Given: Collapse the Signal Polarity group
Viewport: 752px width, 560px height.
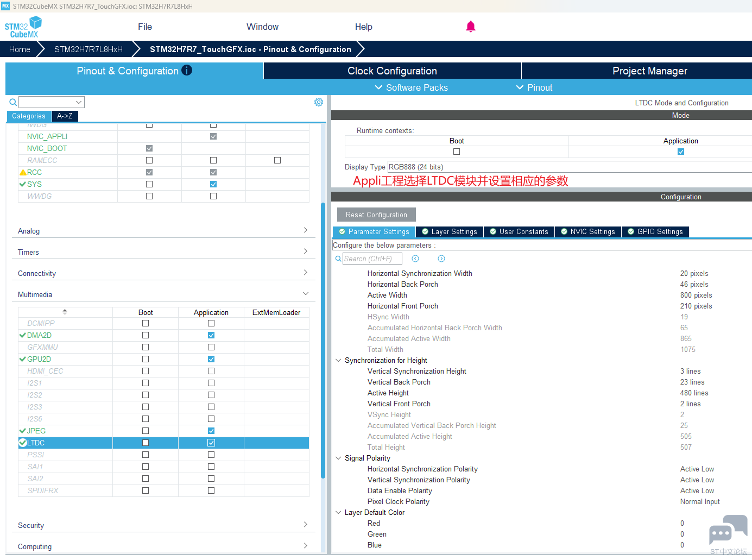Looking at the screenshot, I should click(x=338, y=458).
